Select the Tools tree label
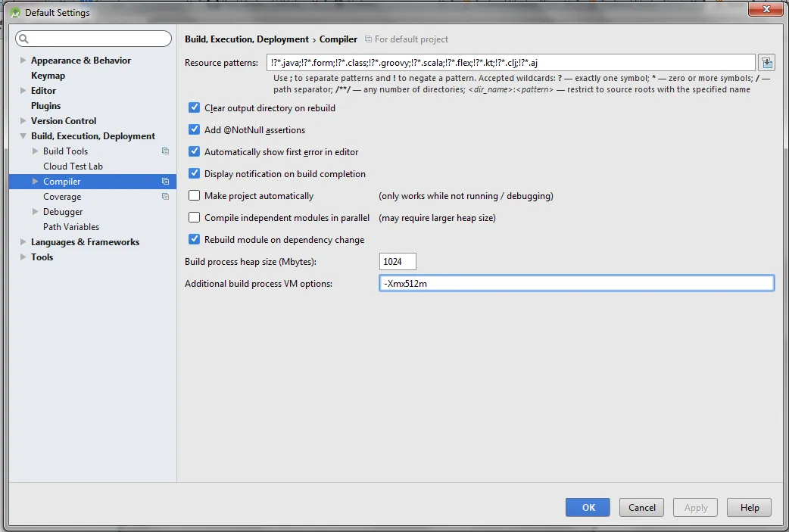This screenshot has width=789, height=532. click(42, 257)
